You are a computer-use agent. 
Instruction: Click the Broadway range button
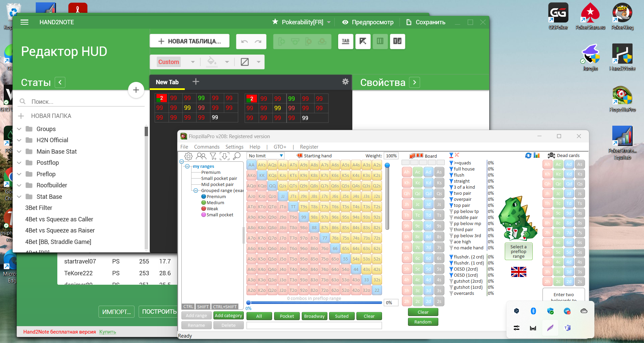click(x=314, y=316)
